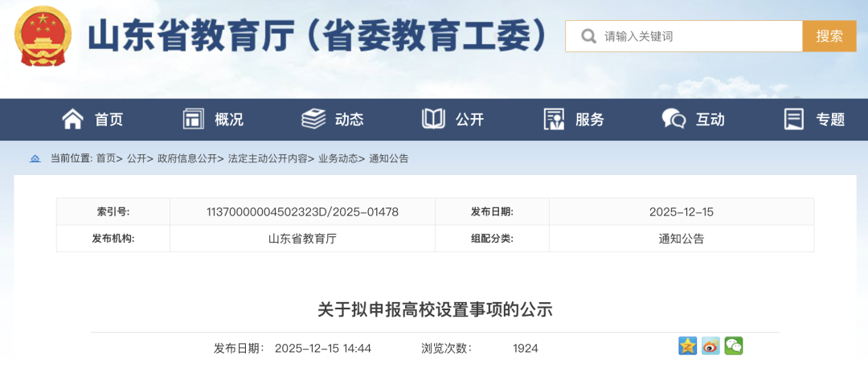
Task: Share article via the green WeChat icon
Action: click(x=733, y=346)
